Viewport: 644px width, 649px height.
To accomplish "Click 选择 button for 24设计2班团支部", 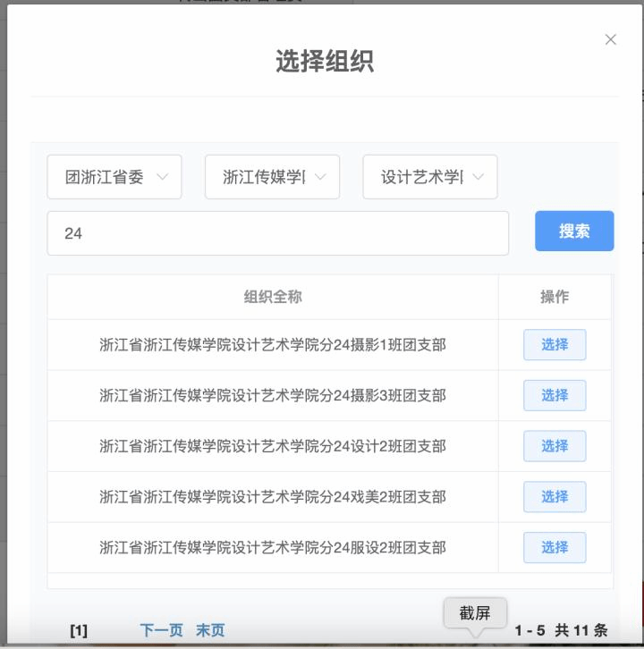I will click(555, 446).
